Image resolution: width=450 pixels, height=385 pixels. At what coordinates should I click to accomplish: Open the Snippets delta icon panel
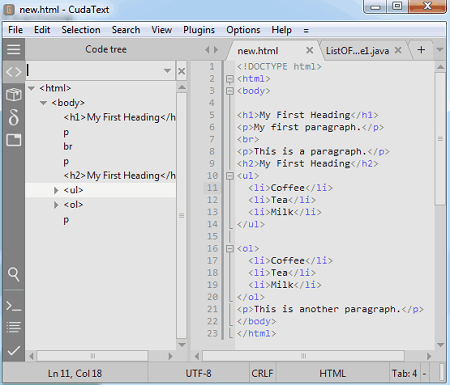tap(14, 117)
